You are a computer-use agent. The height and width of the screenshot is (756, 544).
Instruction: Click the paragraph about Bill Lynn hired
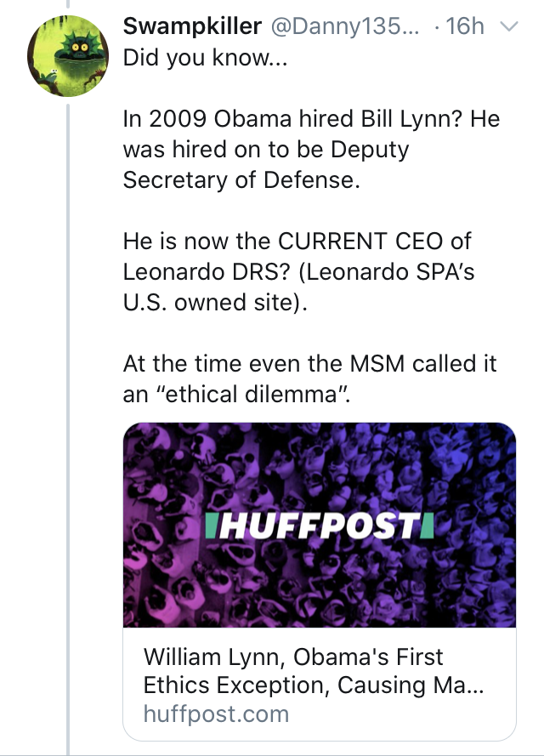[x=311, y=149]
